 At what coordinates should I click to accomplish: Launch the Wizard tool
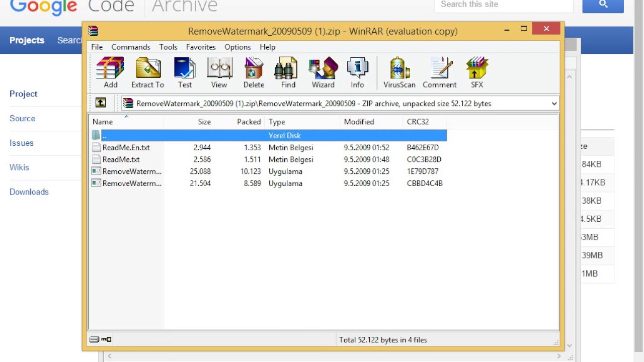pos(323,72)
